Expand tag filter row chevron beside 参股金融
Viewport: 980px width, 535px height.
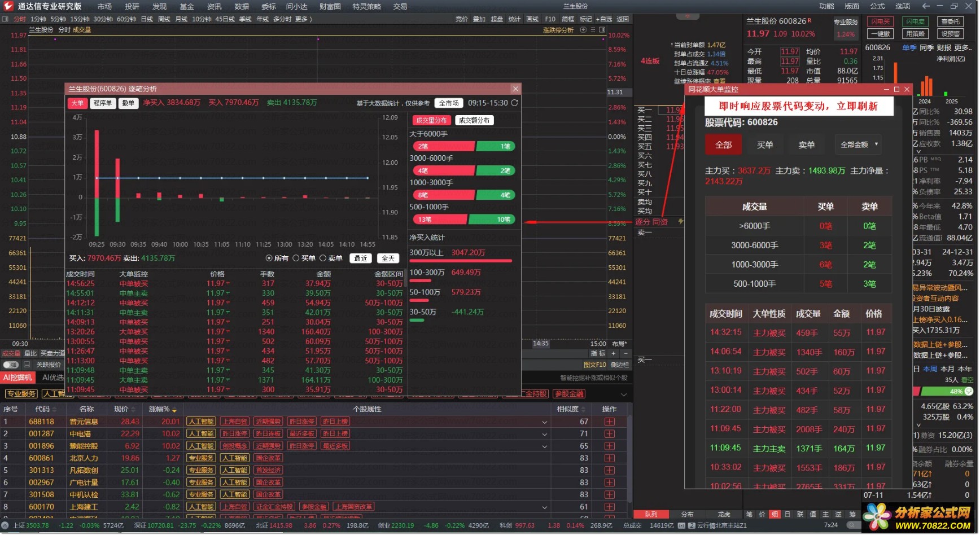tap(624, 394)
